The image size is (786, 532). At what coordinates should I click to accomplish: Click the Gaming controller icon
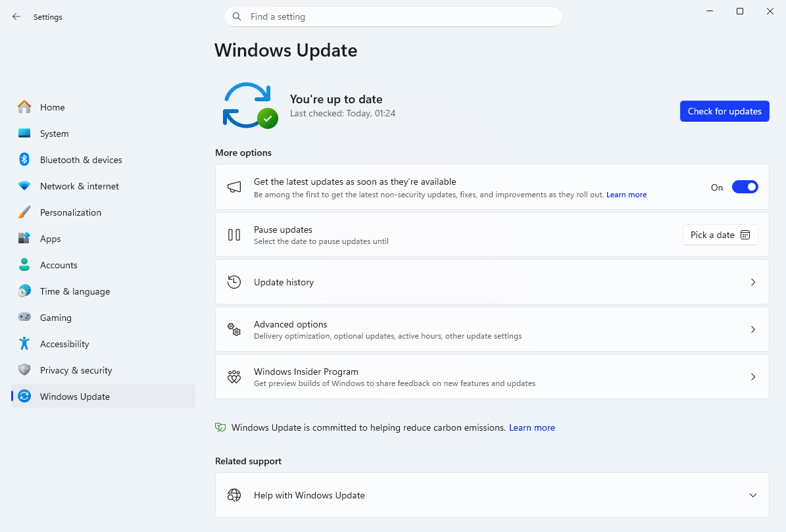pyautogui.click(x=24, y=317)
